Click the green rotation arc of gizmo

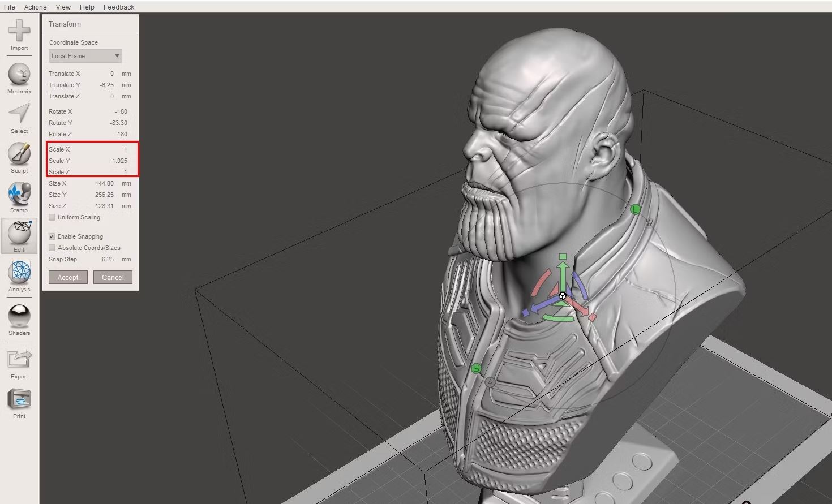click(x=559, y=318)
